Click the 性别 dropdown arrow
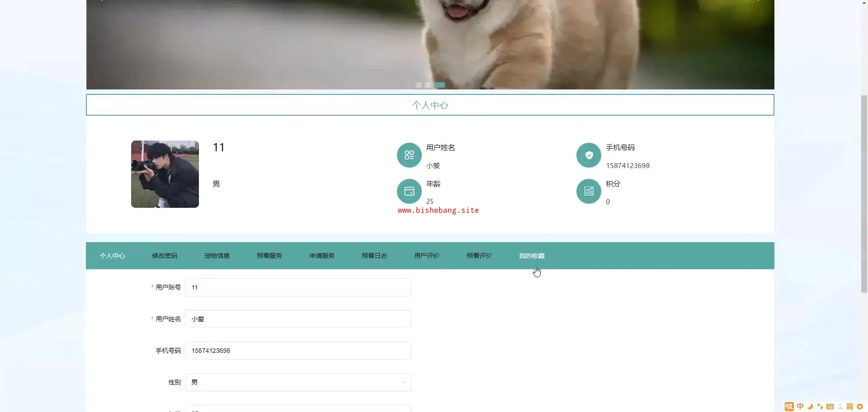Screen dimensions: 868x412 pos(404,382)
